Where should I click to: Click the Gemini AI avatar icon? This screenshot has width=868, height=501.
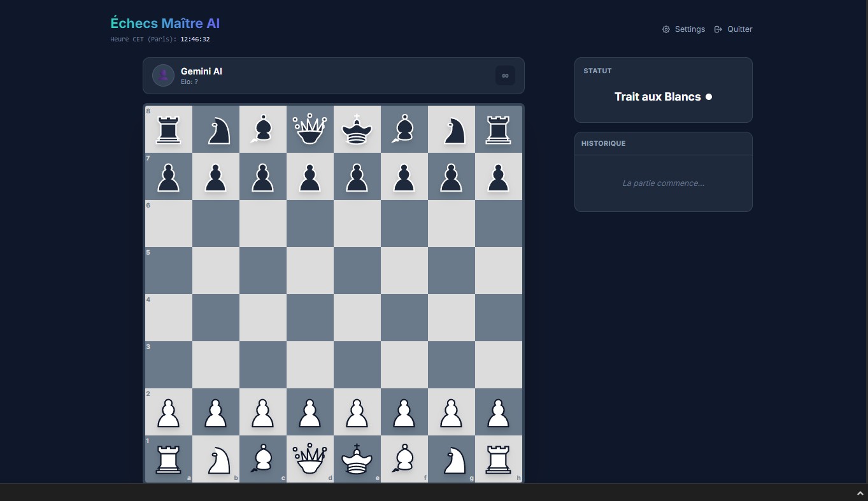point(164,76)
